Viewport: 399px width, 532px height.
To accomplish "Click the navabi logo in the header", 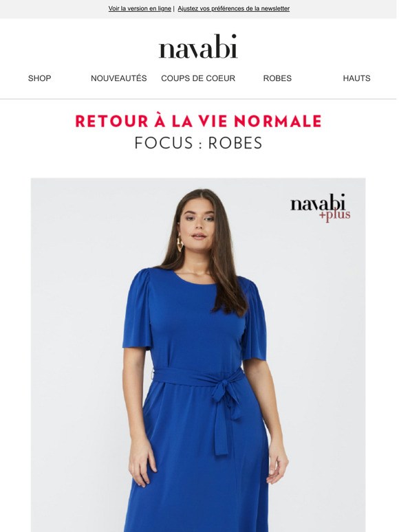I will (x=198, y=47).
